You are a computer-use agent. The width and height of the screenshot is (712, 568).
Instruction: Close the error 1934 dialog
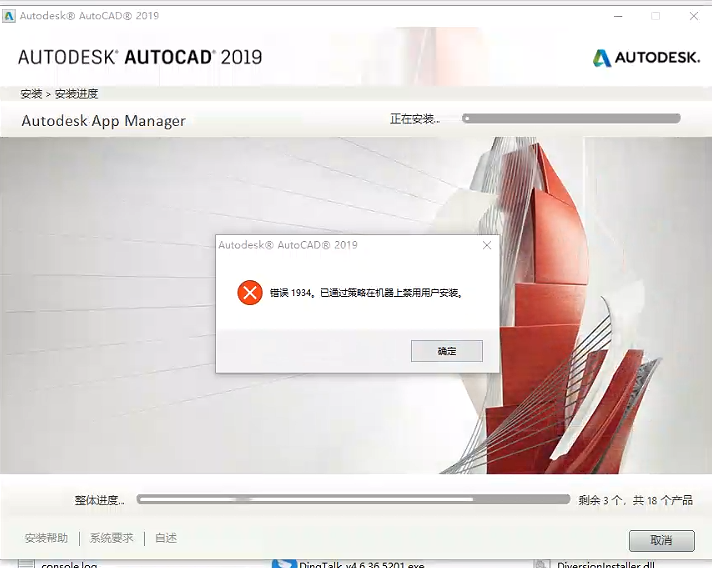point(487,245)
